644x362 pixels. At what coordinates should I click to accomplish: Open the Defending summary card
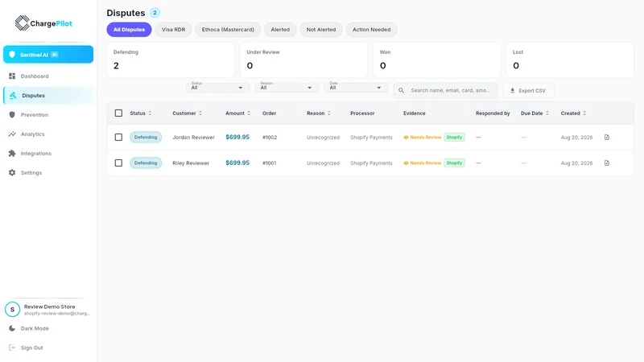[x=171, y=60]
